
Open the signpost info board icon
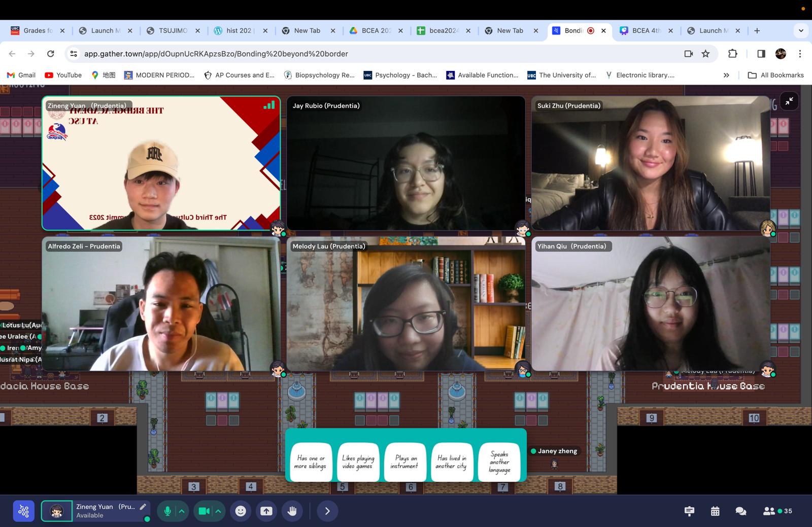point(689,511)
